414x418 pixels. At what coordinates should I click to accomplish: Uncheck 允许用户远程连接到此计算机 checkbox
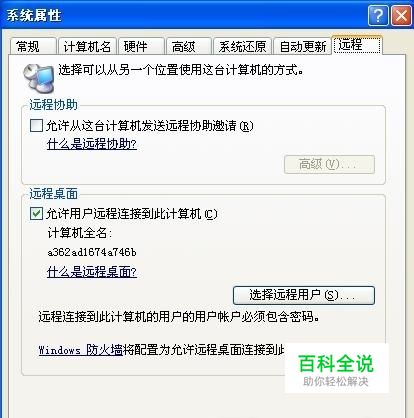click(x=36, y=214)
